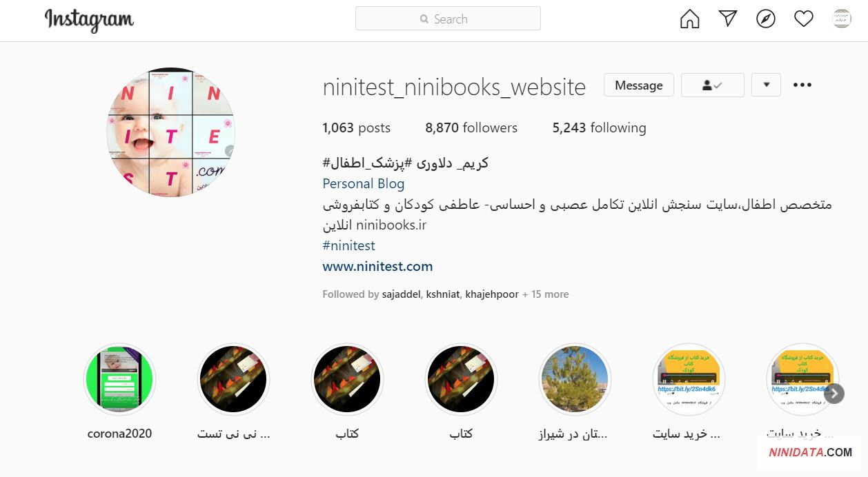Screen dimensions: 868x477
Task: View the 5,243 following list
Action: click(600, 128)
